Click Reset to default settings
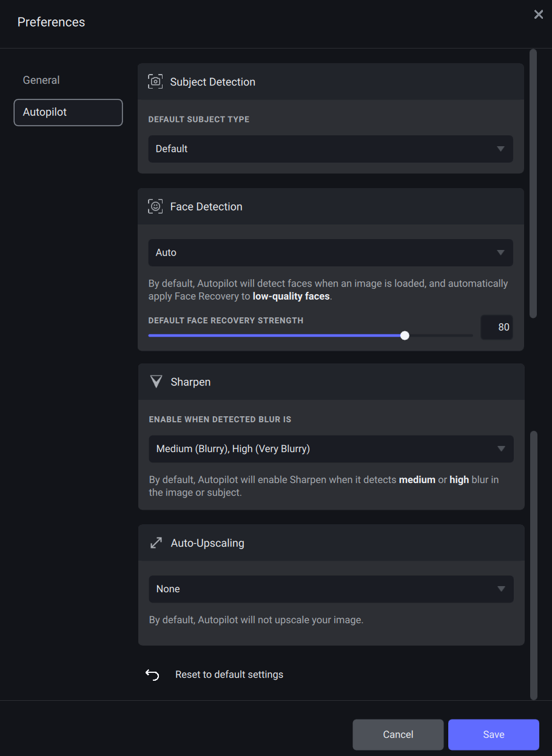Screen dimensions: 552x756 tap(229, 675)
